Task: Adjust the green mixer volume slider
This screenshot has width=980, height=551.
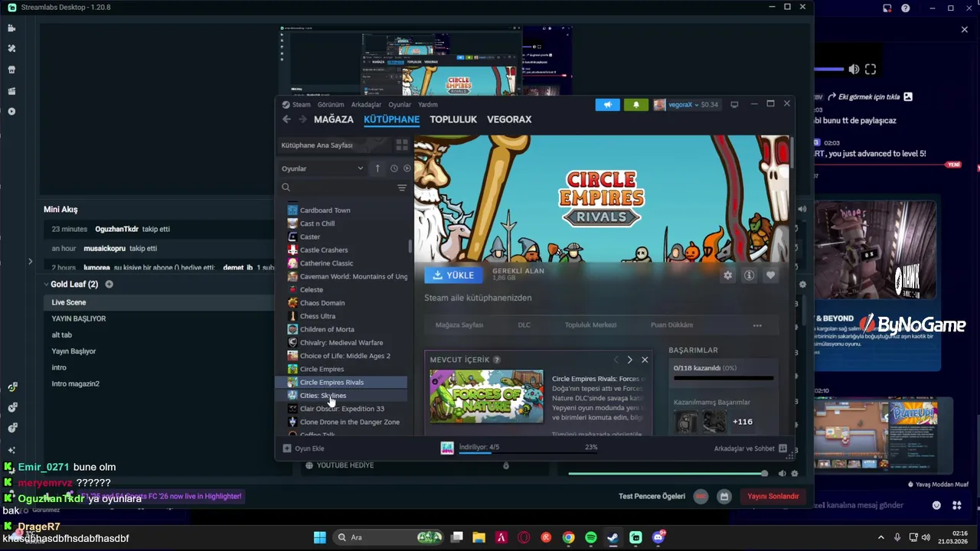Action: tap(666, 474)
